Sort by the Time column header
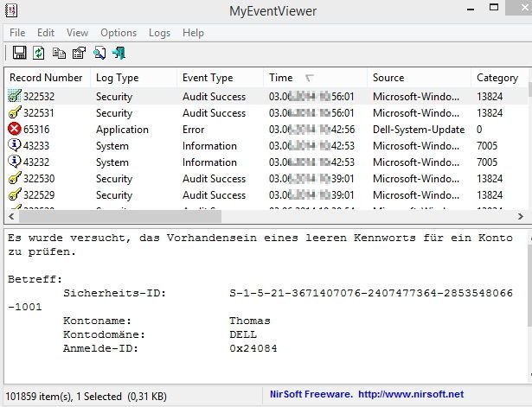Image resolution: width=532 pixels, height=407 pixels. (315, 78)
